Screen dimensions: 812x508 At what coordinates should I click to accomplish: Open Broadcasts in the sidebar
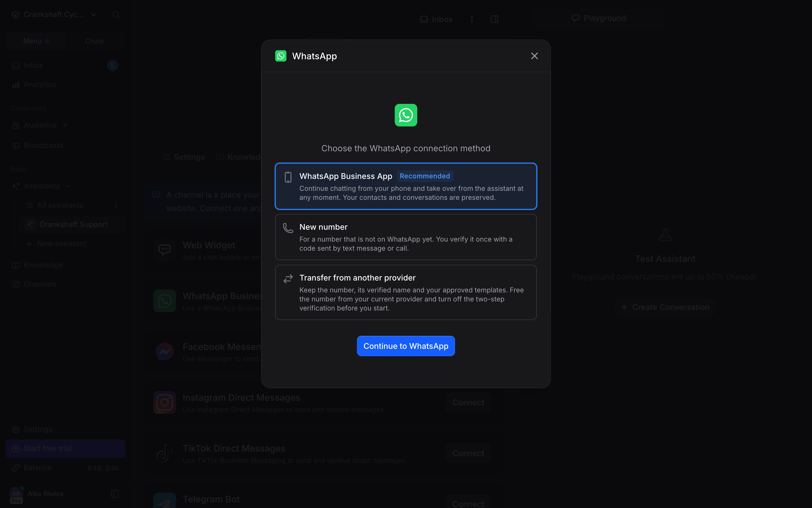[x=65, y=145]
